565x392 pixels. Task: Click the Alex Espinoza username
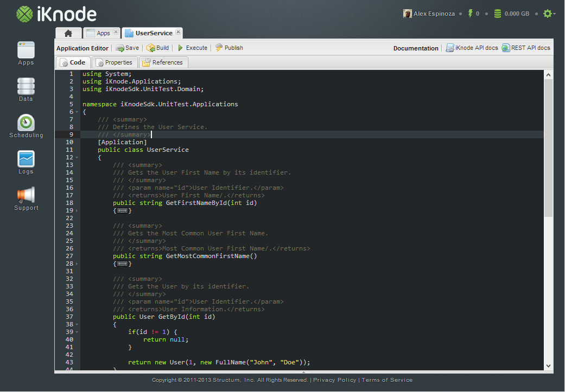click(434, 14)
